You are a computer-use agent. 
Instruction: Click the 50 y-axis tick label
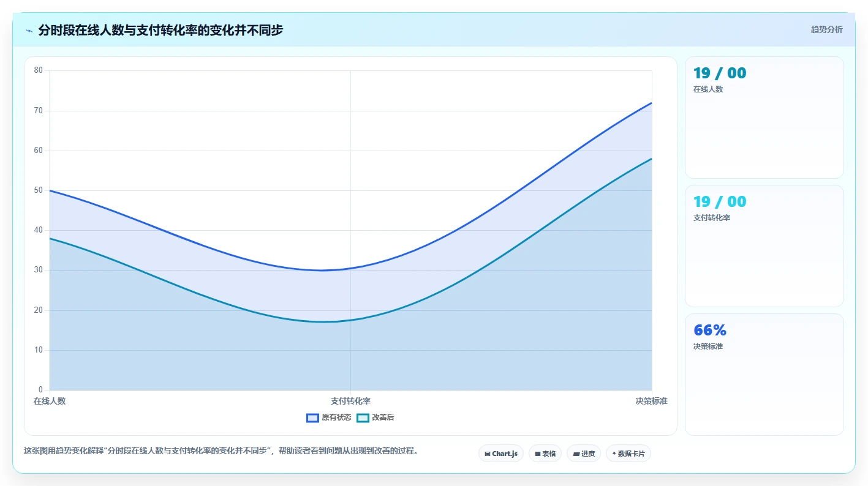[38, 190]
